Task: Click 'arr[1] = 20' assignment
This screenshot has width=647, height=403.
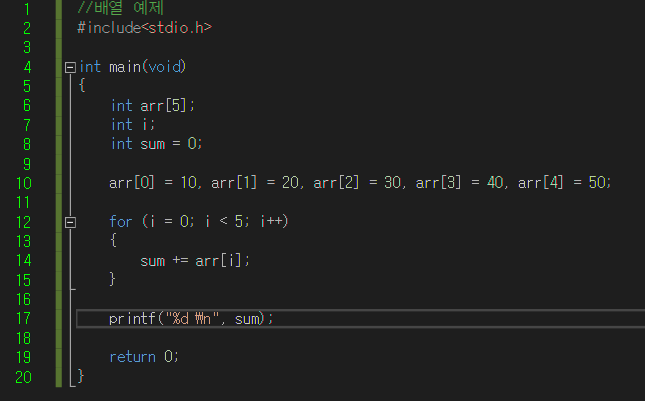Action: (x=255, y=182)
